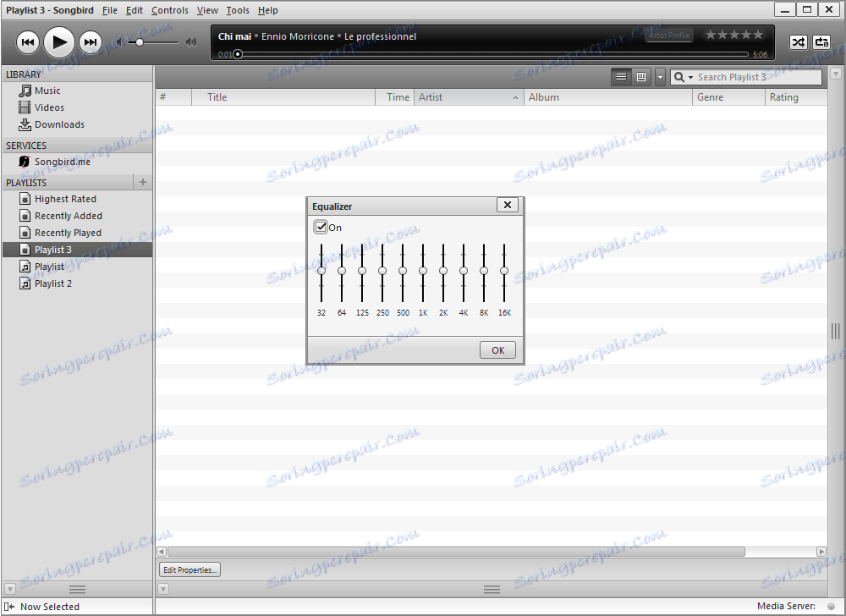Sort by the Artist column
Screen dimensions: 846x616
(x=469, y=97)
